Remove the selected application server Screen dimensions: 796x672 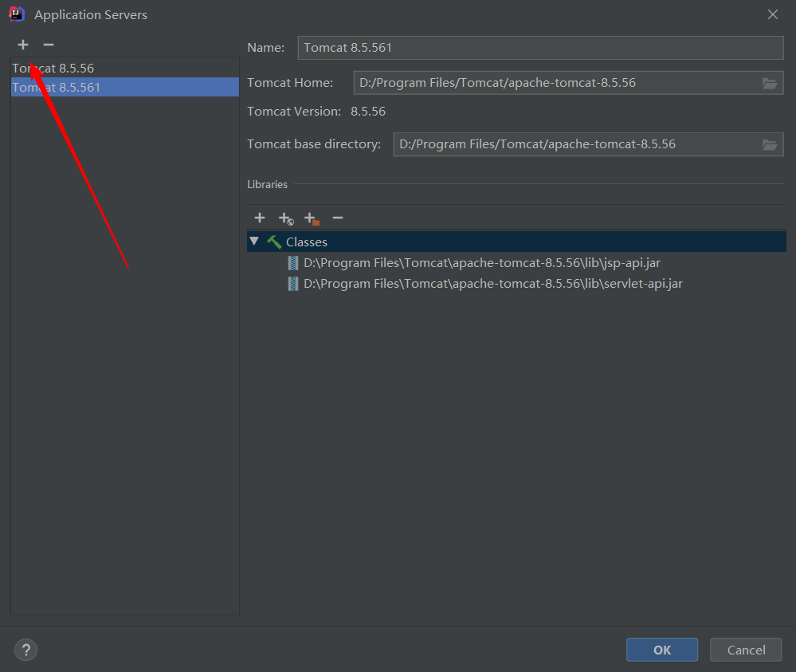pos(49,45)
